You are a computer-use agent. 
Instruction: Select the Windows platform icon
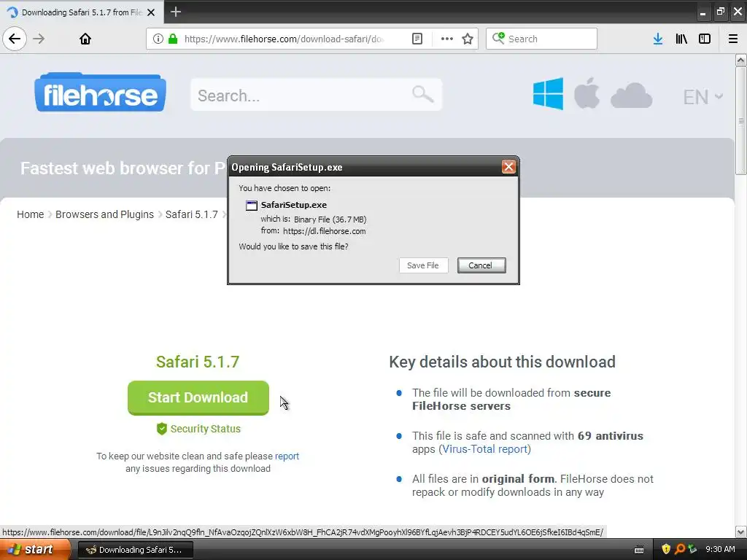(x=548, y=93)
